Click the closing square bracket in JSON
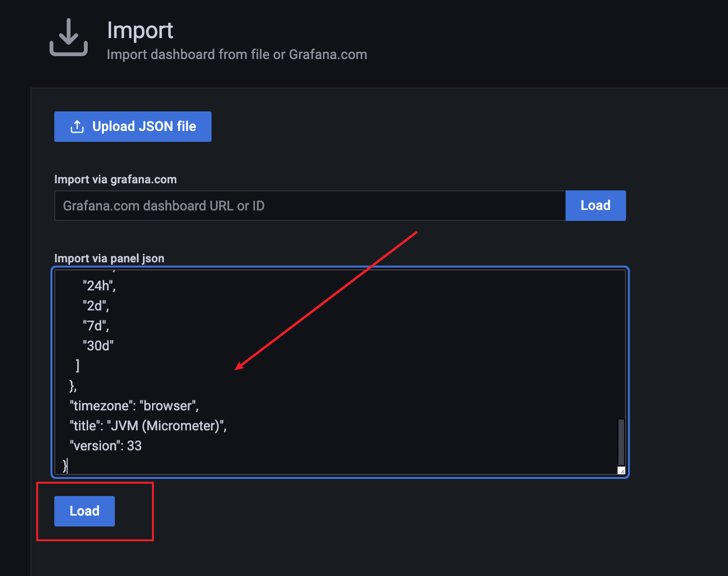 77,366
